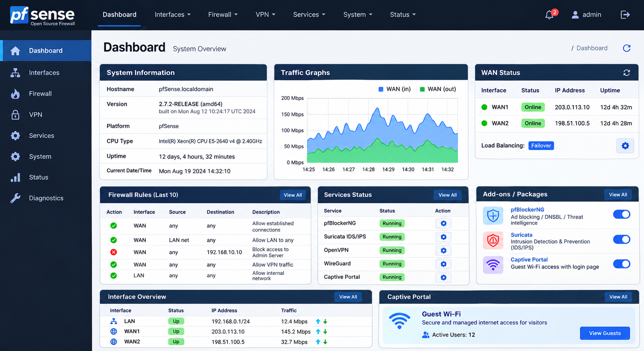
Task: Open settings gear for OpenVPN service
Action: (x=443, y=251)
